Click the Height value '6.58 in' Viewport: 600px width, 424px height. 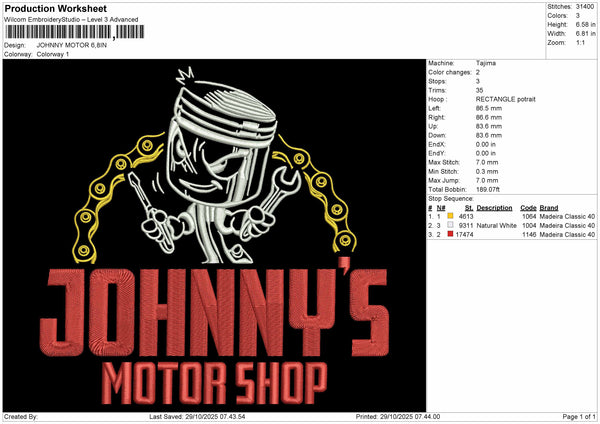(x=585, y=24)
